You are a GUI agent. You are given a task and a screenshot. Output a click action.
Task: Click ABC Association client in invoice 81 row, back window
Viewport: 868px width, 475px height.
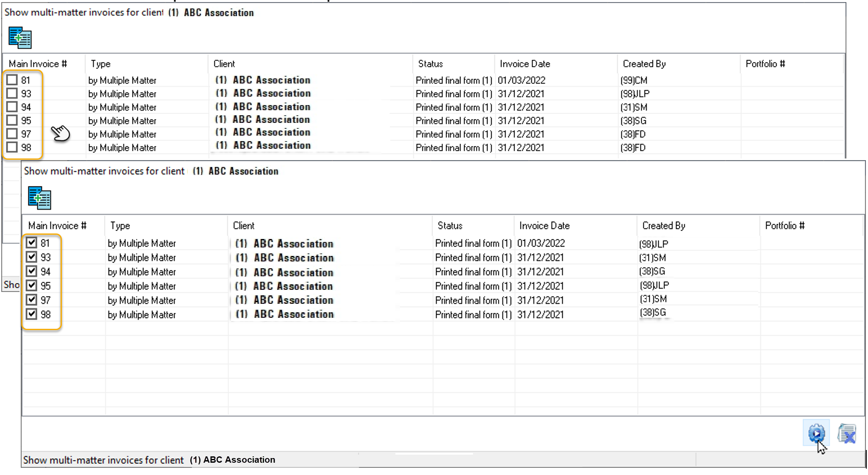pyautogui.click(x=263, y=80)
